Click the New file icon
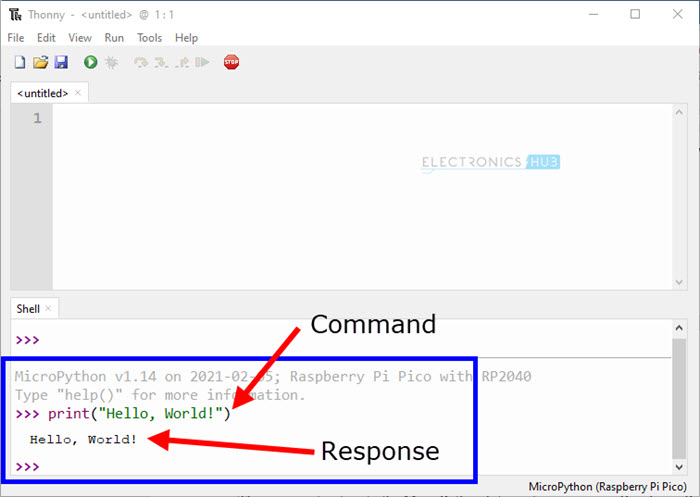700x497 pixels. (x=20, y=62)
